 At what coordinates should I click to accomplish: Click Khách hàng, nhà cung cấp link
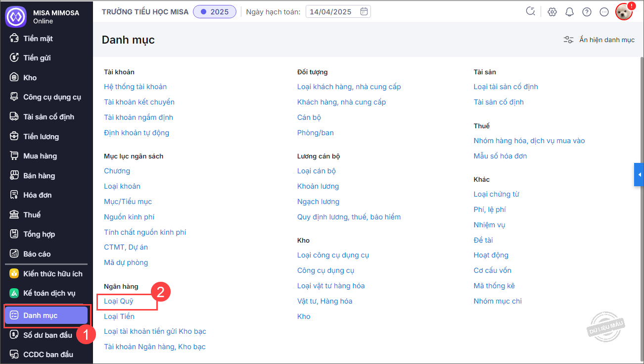pyautogui.click(x=341, y=102)
